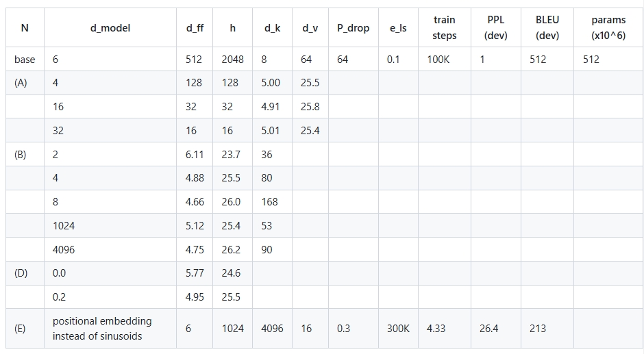Click the PPL (dev) header cell
This screenshot has height=354, width=644.
[496, 28]
